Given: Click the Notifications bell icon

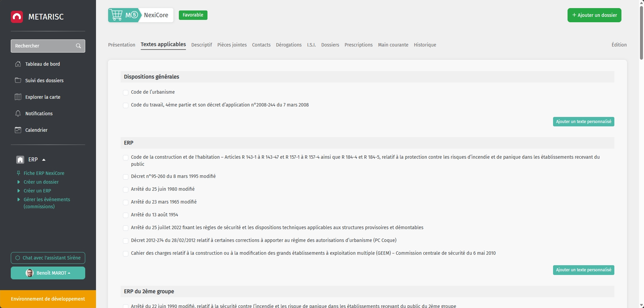Looking at the screenshot, I should click(18, 114).
